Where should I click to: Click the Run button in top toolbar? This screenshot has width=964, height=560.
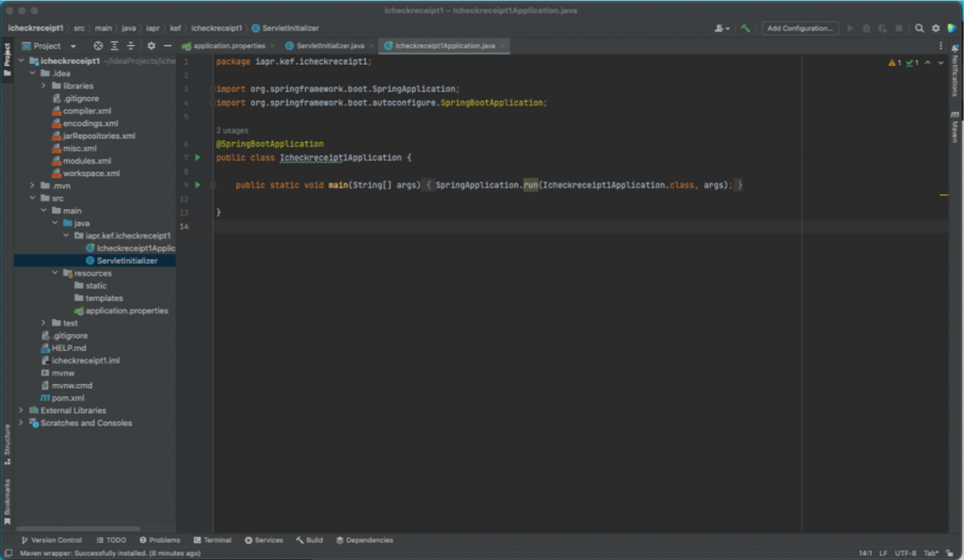(x=850, y=28)
